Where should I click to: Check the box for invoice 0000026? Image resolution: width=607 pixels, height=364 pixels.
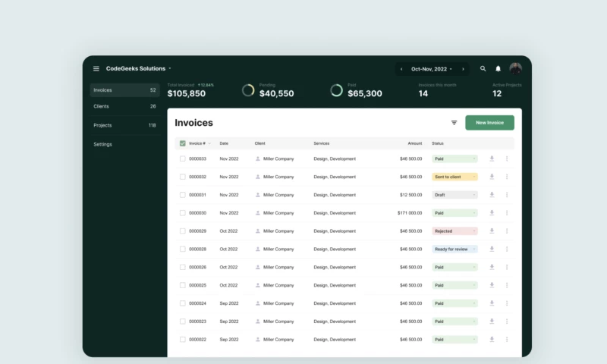point(182,267)
